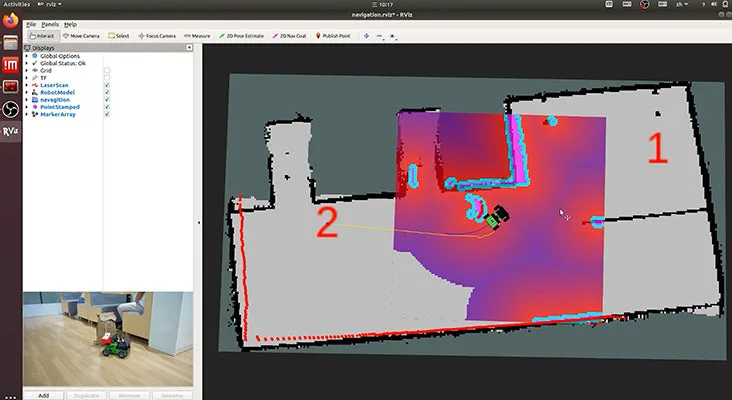Activate the Select tool
This screenshot has height=400, width=732.
(x=119, y=36)
